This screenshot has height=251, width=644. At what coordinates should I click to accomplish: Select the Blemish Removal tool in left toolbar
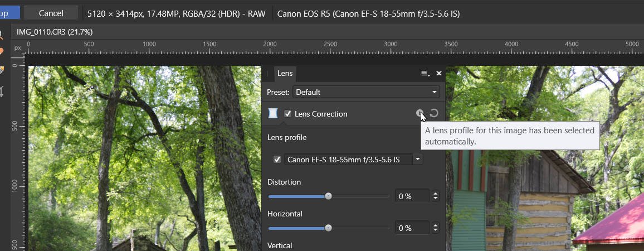[1, 52]
